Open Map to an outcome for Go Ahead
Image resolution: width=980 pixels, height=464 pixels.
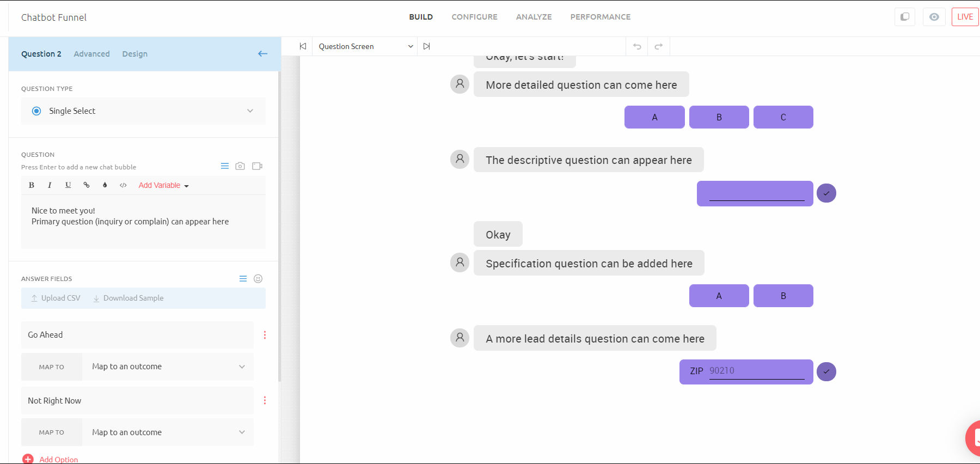click(x=168, y=367)
